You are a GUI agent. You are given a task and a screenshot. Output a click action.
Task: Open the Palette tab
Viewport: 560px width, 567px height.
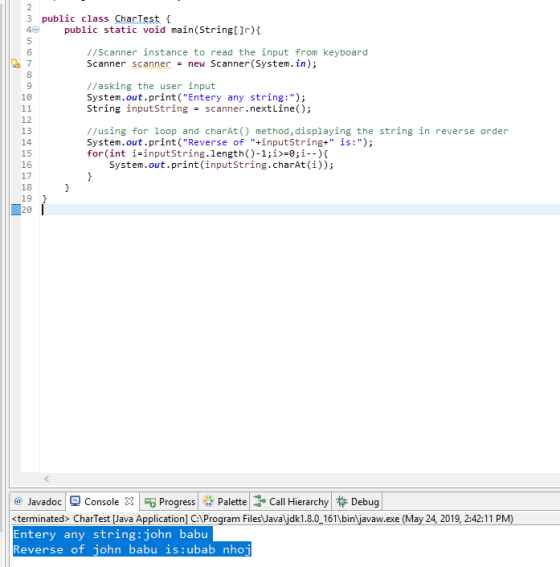(224, 502)
